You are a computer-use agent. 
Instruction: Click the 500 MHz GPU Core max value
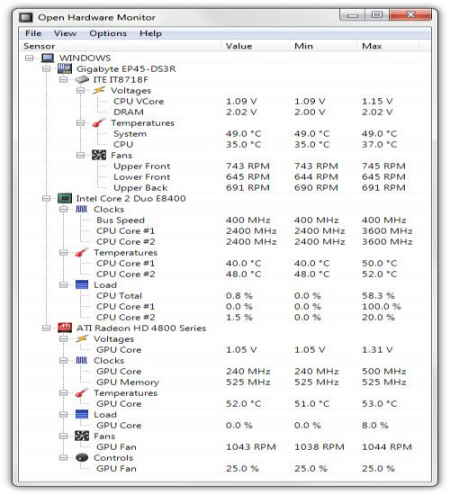click(x=384, y=371)
